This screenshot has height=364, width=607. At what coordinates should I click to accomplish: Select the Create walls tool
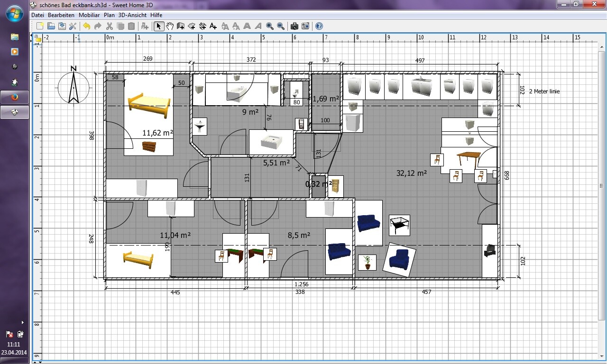[181, 26]
